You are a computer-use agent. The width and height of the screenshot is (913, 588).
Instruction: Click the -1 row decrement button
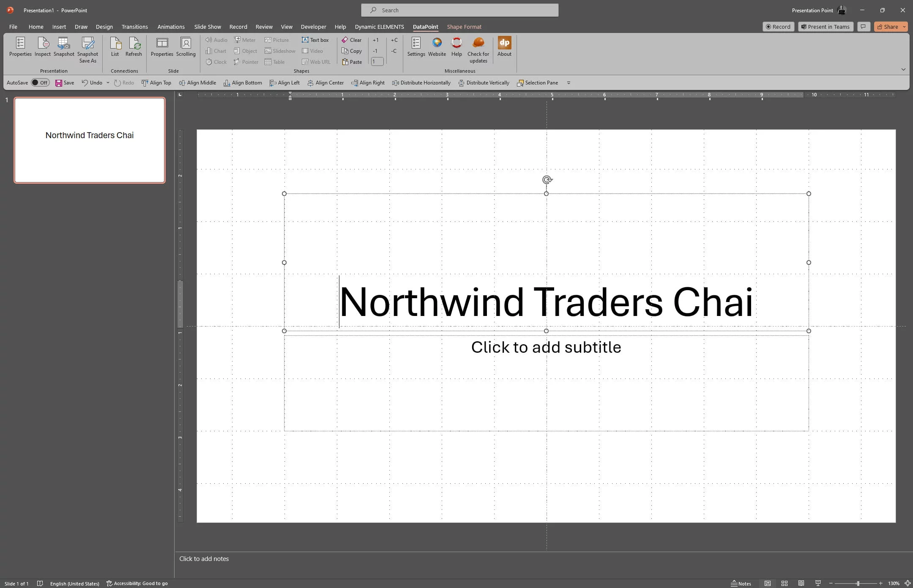coord(375,51)
